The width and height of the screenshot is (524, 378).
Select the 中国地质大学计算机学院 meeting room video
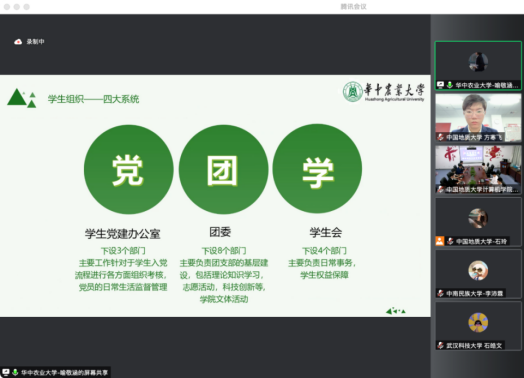(x=478, y=170)
